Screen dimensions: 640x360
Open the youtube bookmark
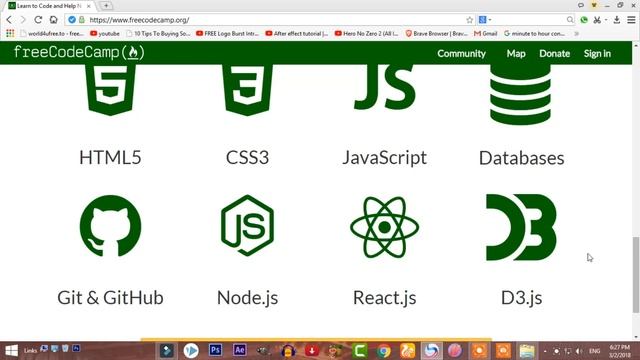[105, 33]
